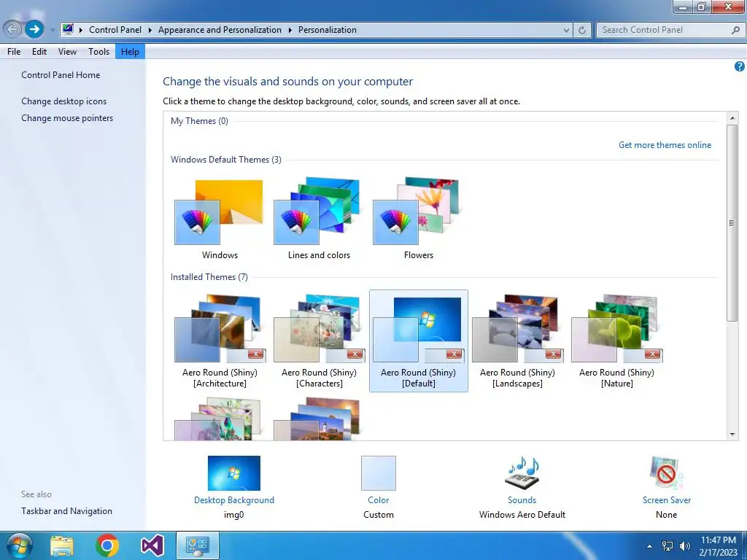Open Change mouse pointers link

67,117
